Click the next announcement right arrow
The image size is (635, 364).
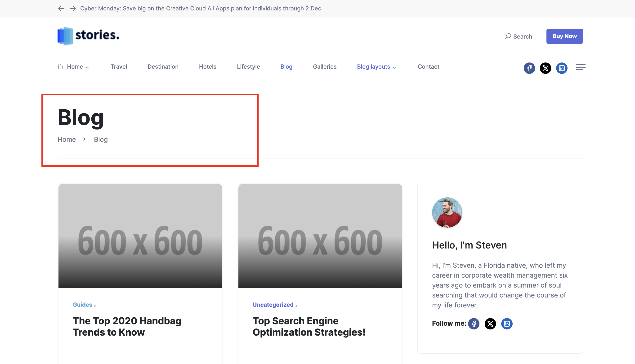click(73, 9)
